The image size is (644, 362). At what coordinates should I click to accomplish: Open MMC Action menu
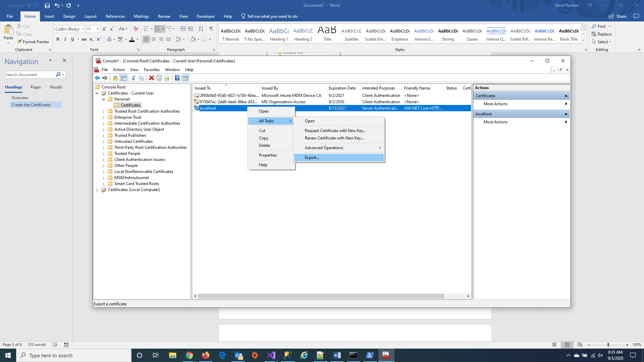pos(119,70)
